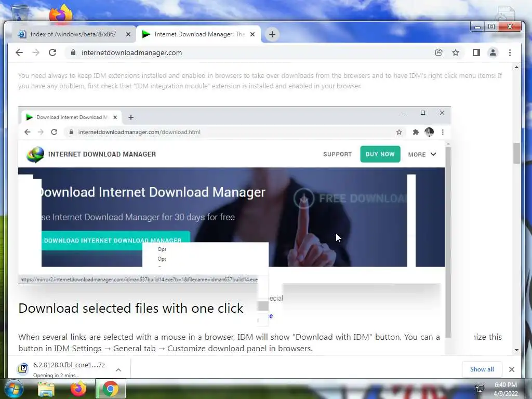Click the embedded browser's new tab plus
This screenshot has width=532, height=399.
point(130,117)
